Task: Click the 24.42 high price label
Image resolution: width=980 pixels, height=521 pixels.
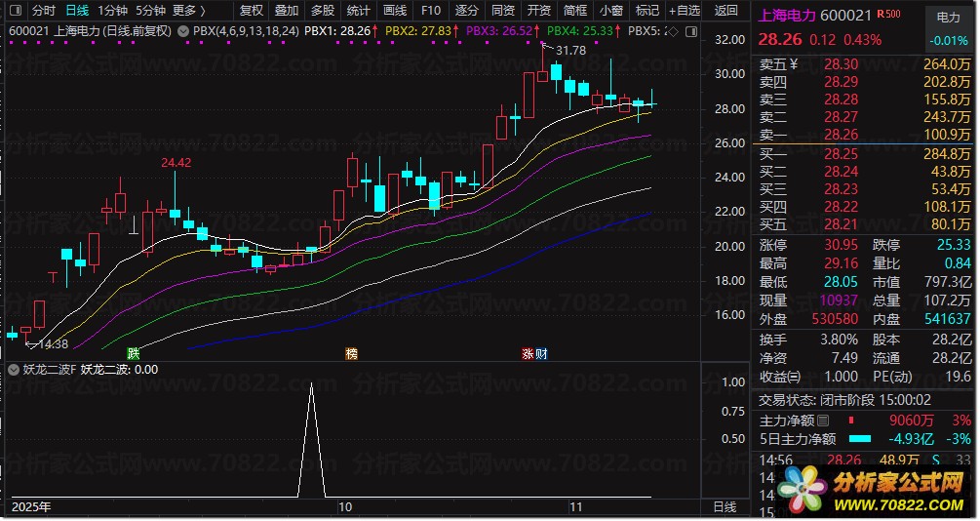Action: click(176, 163)
